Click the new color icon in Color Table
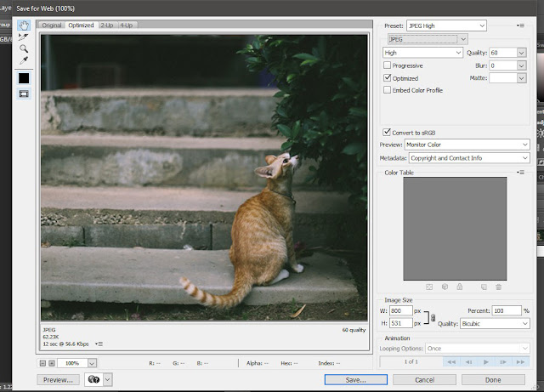Image resolution: width=544 pixels, height=392 pixels. pos(484,287)
